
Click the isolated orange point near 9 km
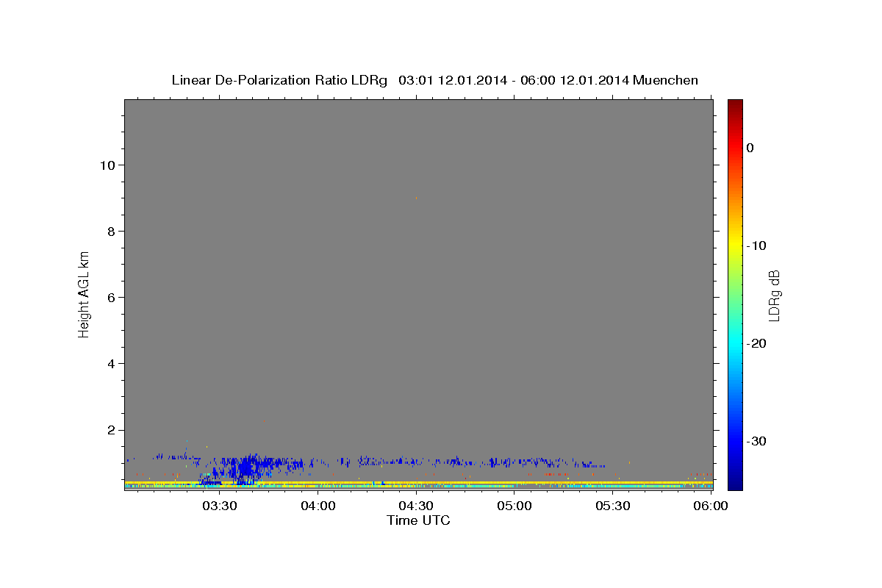click(416, 198)
